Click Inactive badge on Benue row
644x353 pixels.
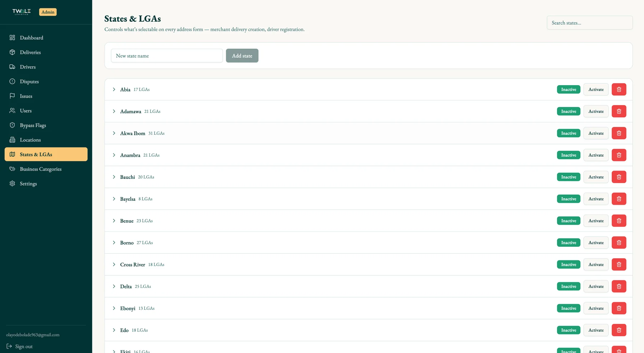[x=569, y=221]
